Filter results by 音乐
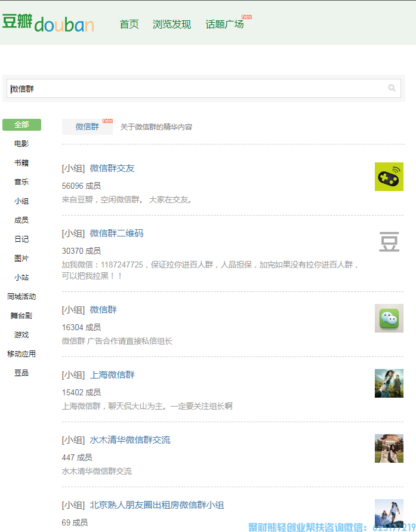Screen dimensions: 416x532 click(21, 182)
